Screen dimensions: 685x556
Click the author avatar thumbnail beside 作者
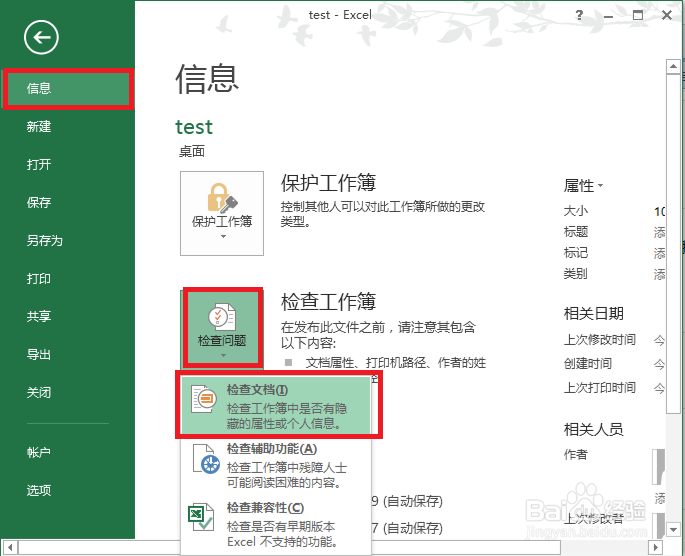[659, 467]
